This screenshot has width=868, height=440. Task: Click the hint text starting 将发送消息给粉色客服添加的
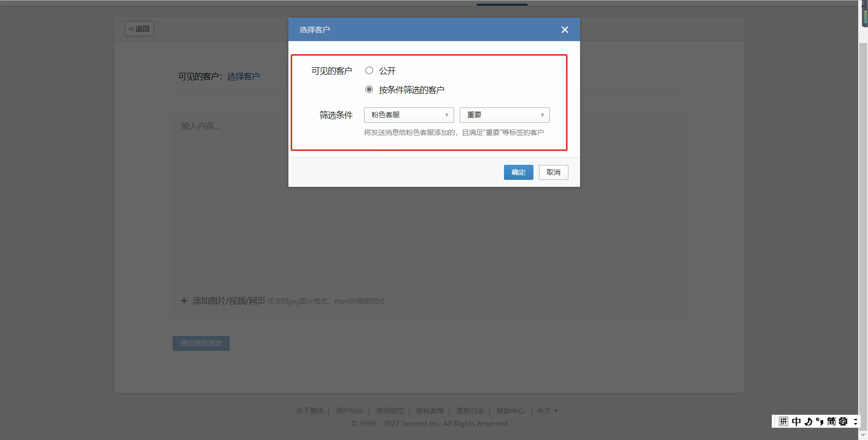(454, 133)
